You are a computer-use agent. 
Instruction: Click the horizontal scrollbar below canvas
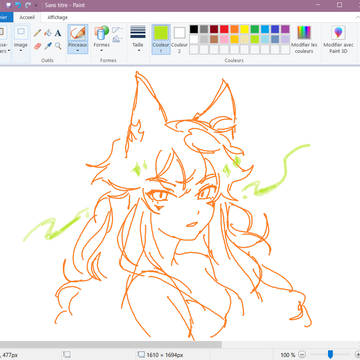tap(111, 345)
